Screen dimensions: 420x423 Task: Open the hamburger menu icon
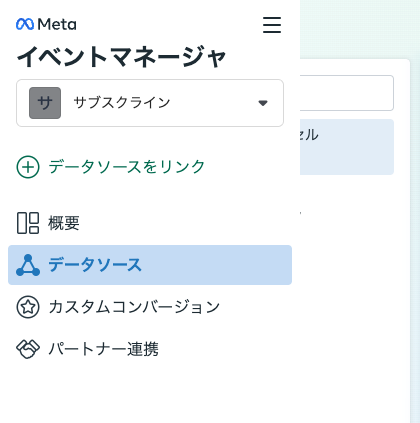point(272,25)
